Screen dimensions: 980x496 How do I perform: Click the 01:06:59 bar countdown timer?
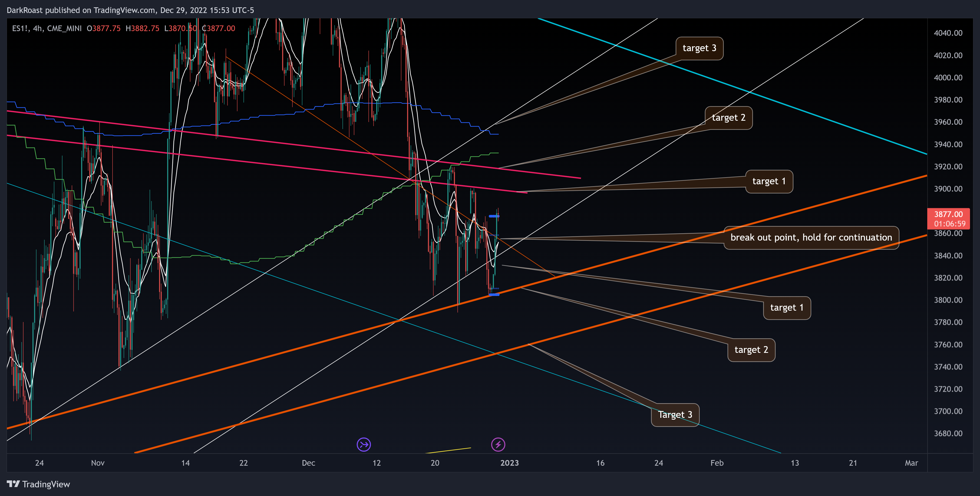click(949, 224)
